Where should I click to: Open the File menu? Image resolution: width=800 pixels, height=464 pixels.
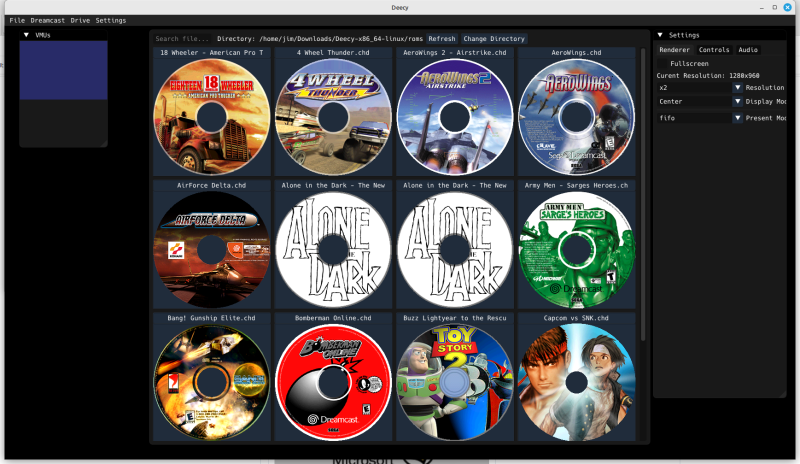pos(17,20)
